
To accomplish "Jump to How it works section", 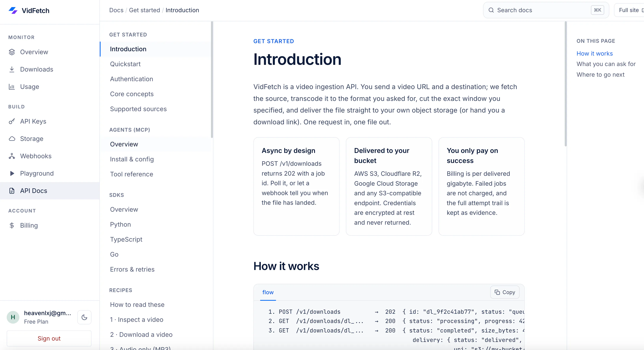I will click(x=595, y=53).
